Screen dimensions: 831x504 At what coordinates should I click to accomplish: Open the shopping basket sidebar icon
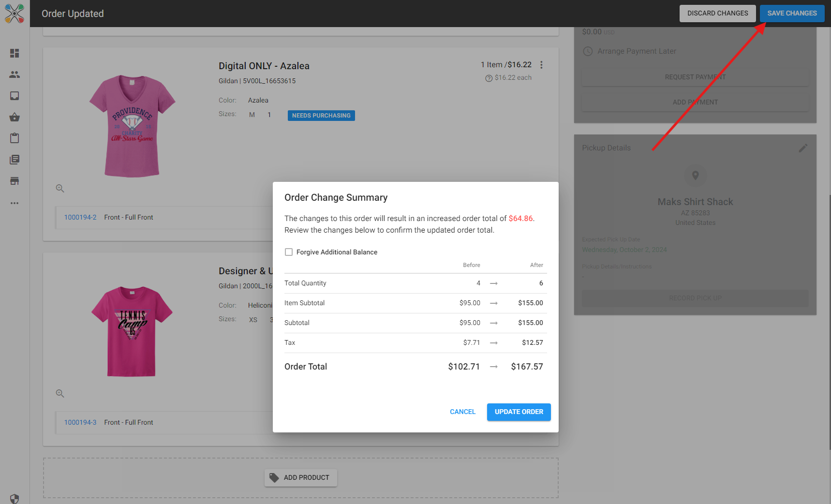15,117
